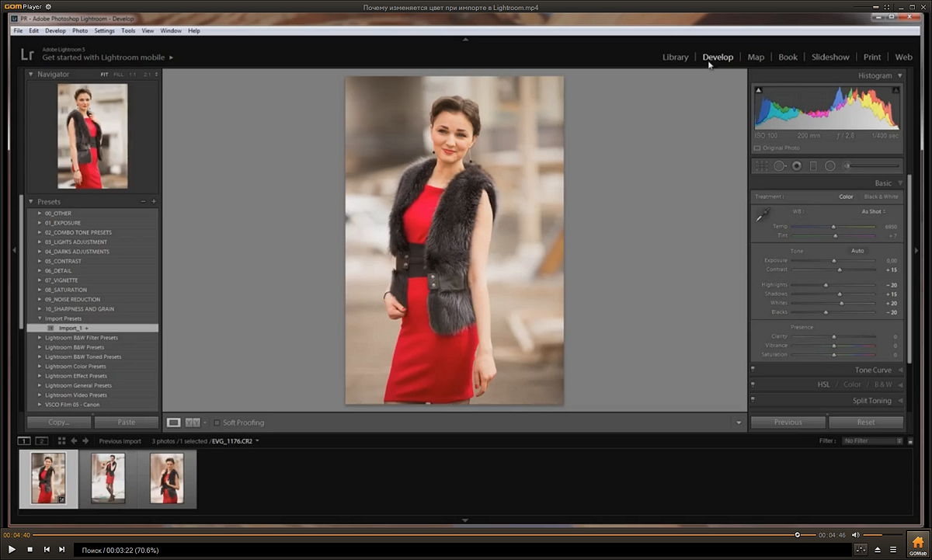
Task: Collapse the Presets panel triangle
Action: click(31, 201)
